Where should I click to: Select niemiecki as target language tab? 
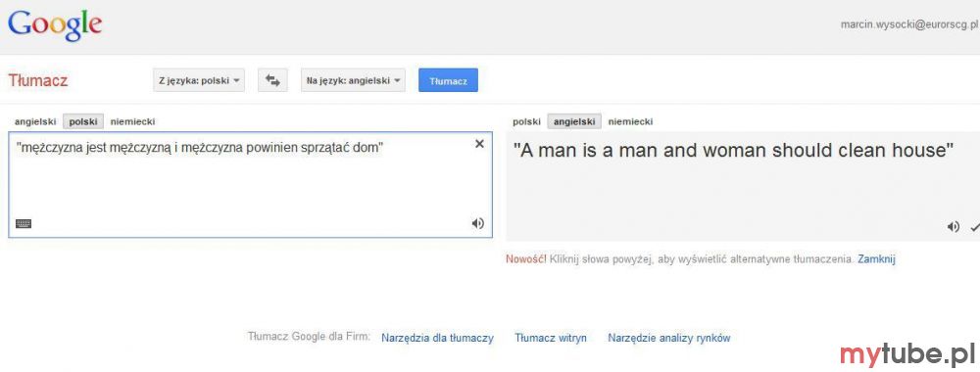(630, 121)
